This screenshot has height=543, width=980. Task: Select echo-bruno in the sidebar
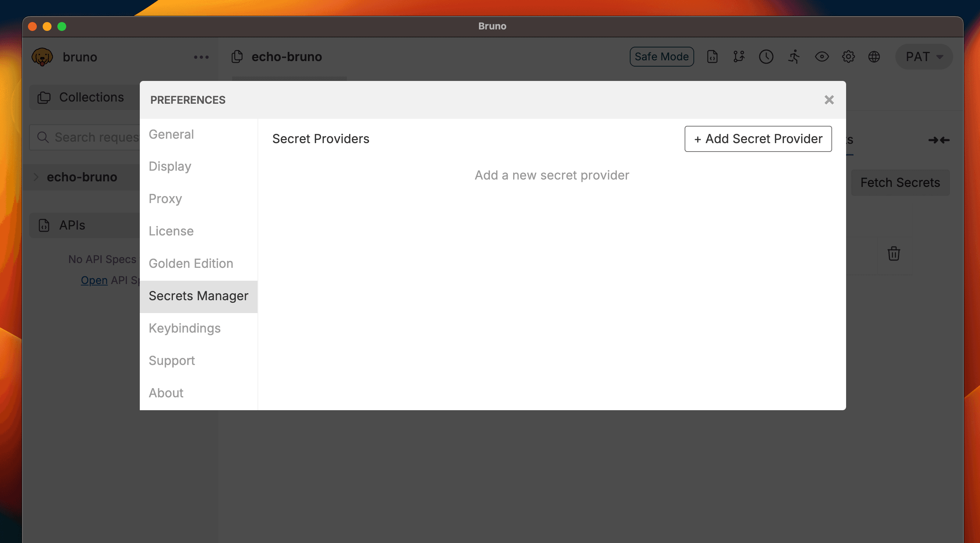tap(82, 177)
